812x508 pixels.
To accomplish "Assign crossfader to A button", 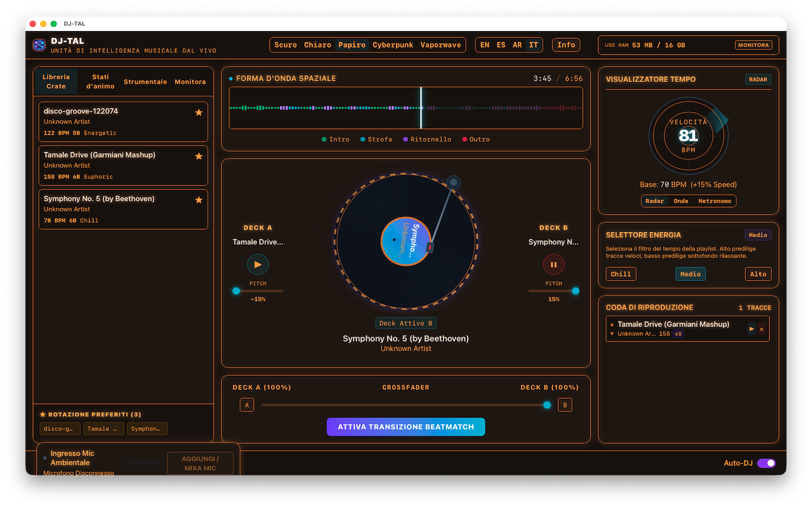I will pyautogui.click(x=247, y=405).
